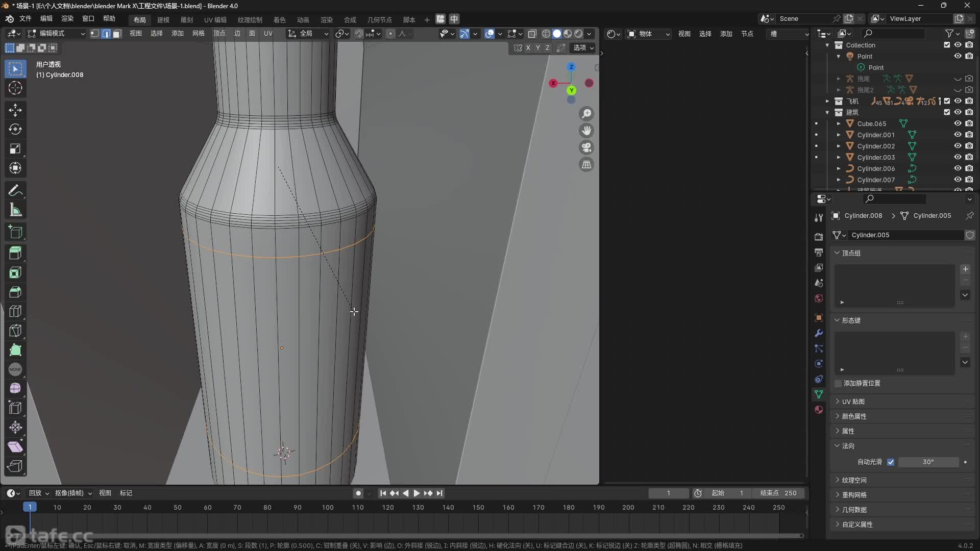980x551 pixels.
Task: Open 顶点 menu in viewport header
Action: pos(219,34)
